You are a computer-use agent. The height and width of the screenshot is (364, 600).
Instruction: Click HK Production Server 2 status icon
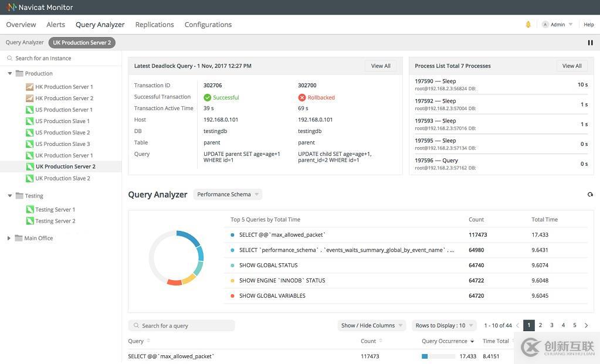(29, 98)
